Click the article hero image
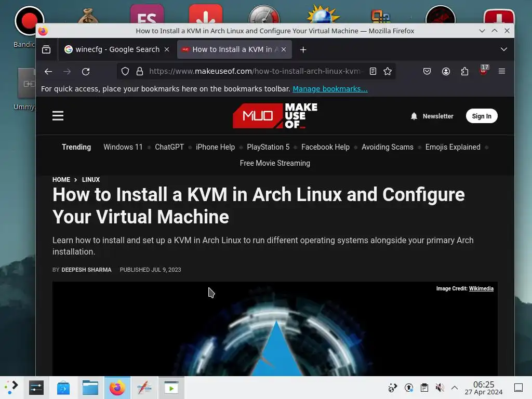This screenshot has width=532, height=399. (275, 328)
